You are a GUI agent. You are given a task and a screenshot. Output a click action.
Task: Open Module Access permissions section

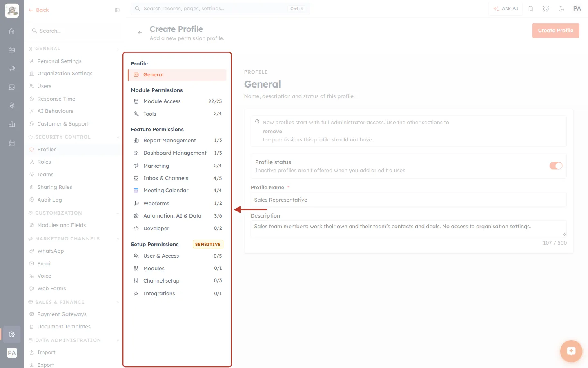177,101
